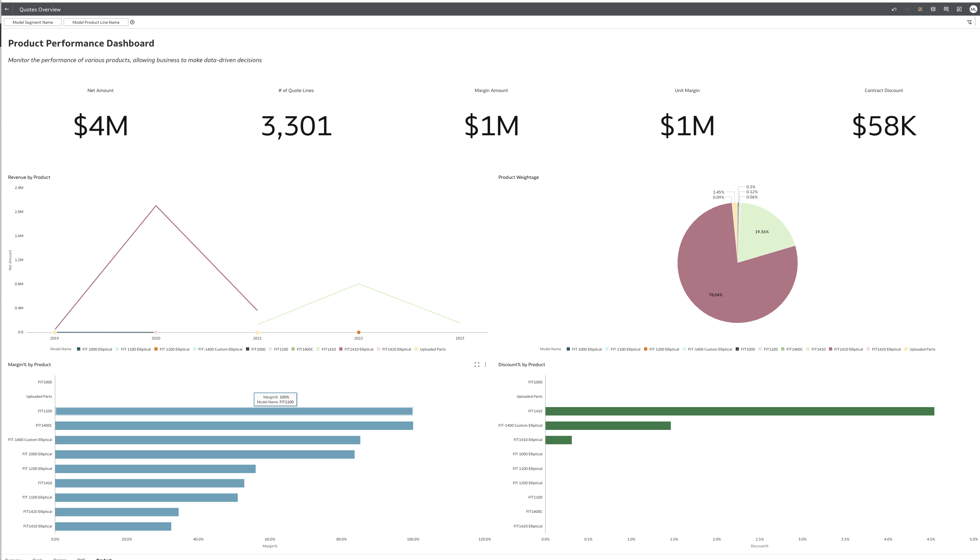Image resolution: width=980 pixels, height=560 pixels.
Task: Click the FIT1410 green discount bar
Action: (x=740, y=411)
